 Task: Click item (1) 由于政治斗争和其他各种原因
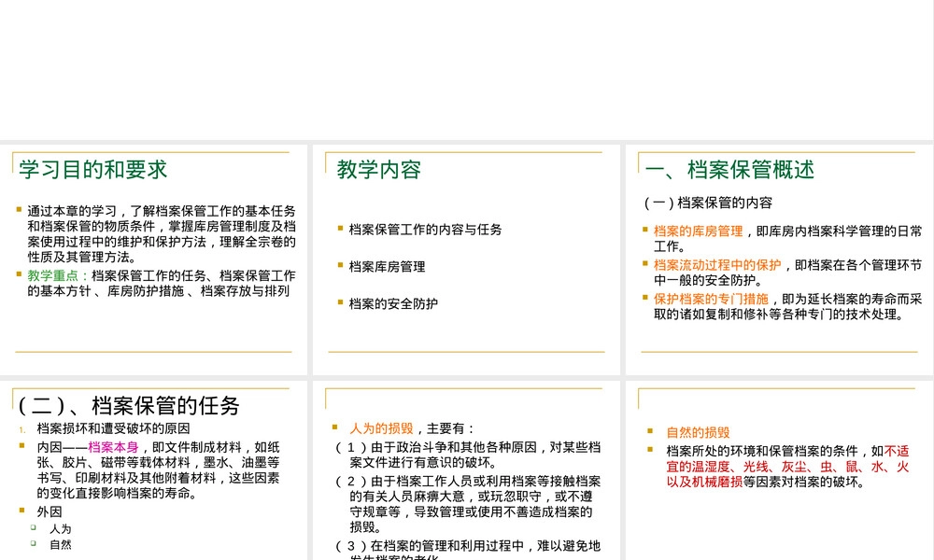(468, 455)
